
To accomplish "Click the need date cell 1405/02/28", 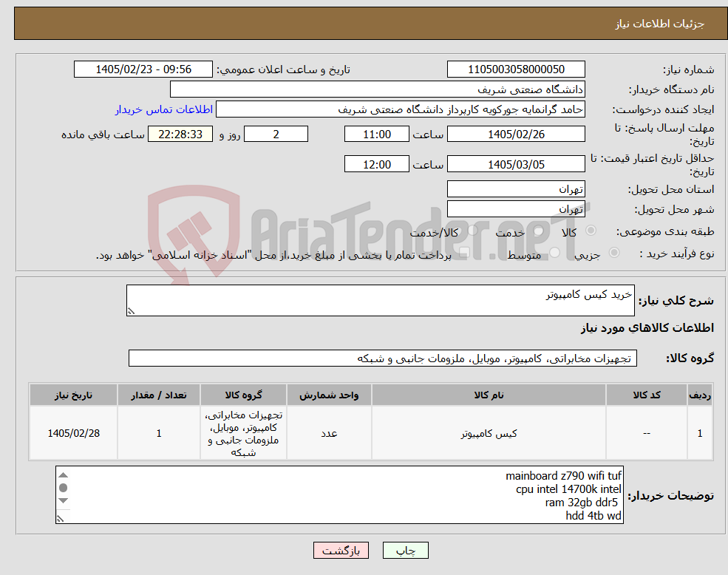I will (x=73, y=433).
